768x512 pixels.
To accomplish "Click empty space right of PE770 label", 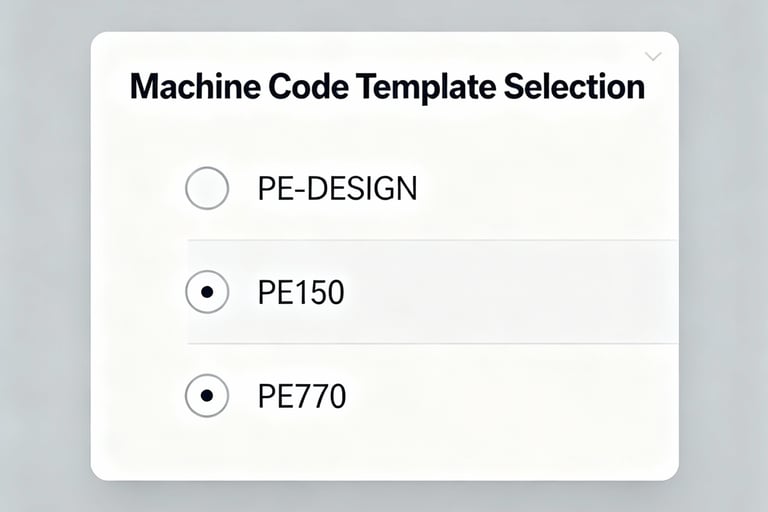I will point(520,396).
